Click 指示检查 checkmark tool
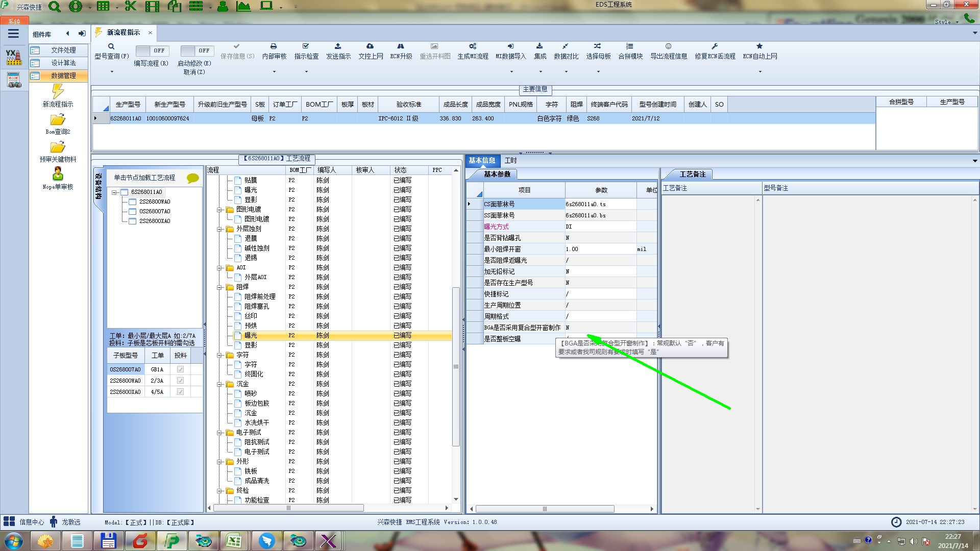 (306, 52)
